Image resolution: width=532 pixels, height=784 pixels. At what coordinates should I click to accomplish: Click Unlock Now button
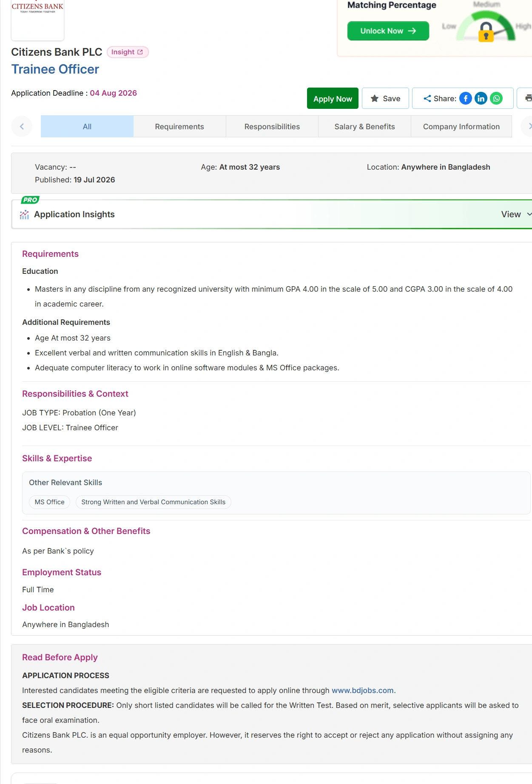click(x=388, y=31)
